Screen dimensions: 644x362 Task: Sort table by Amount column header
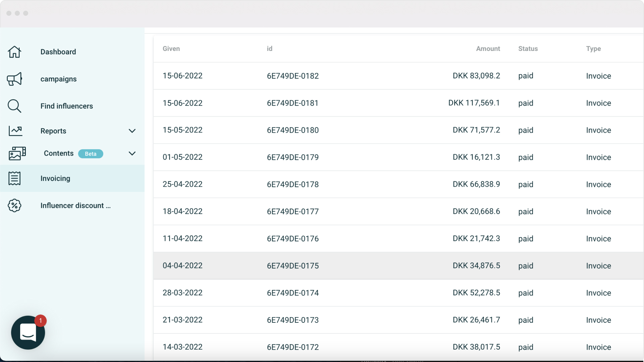(x=488, y=49)
